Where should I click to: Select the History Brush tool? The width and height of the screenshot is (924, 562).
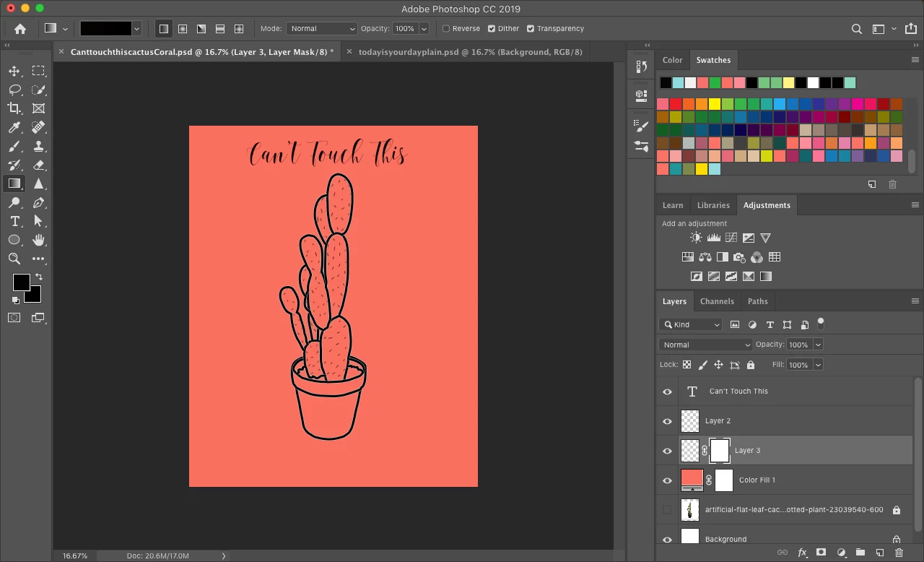(14, 165)
